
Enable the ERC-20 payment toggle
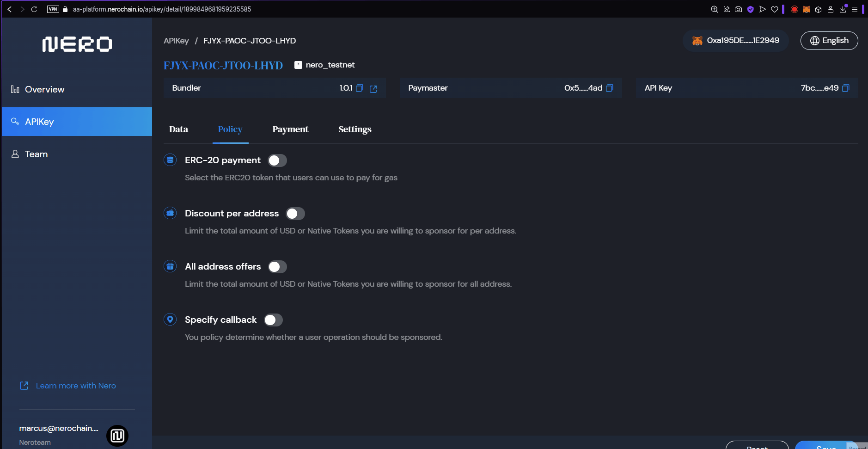tap(277, 160)
